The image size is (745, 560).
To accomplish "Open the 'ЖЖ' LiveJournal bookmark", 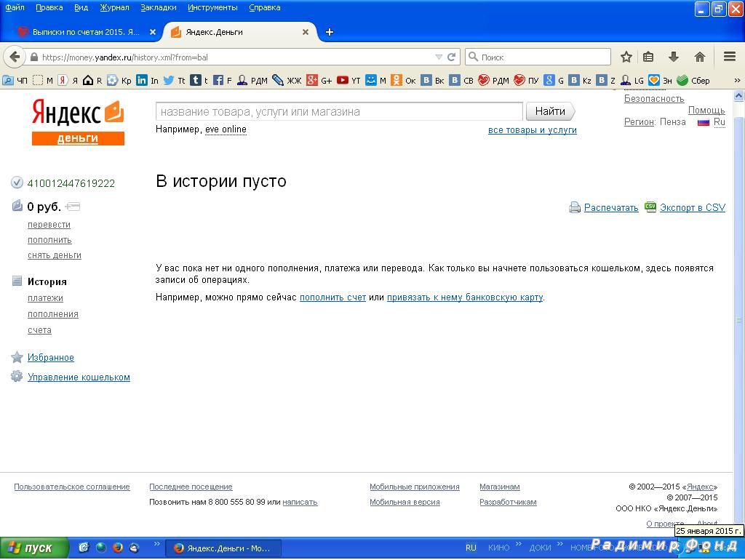I will tap(287, 80).
